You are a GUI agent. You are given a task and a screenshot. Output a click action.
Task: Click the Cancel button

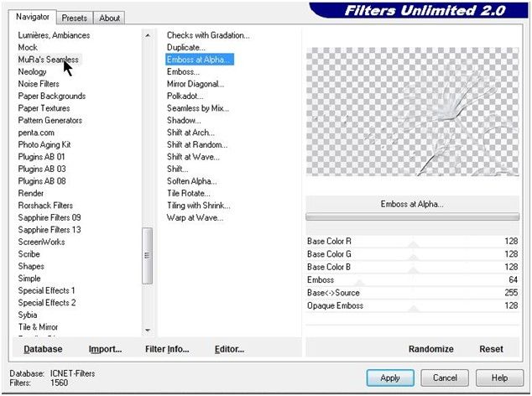[445, 378]
